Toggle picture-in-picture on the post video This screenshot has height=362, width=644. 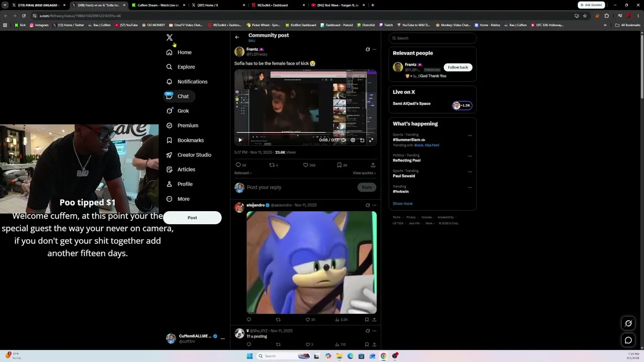(x=362, y=140)
